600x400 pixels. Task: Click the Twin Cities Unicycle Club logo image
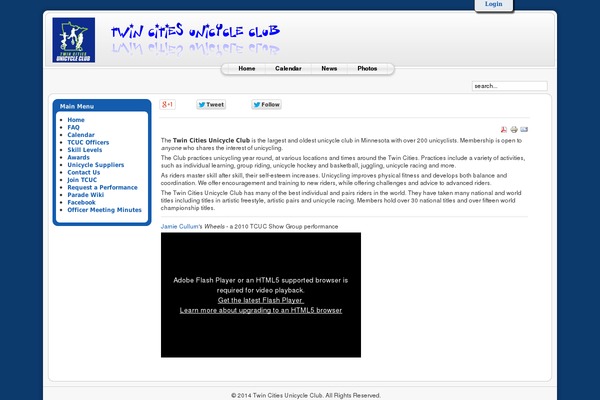coord(73,40)
